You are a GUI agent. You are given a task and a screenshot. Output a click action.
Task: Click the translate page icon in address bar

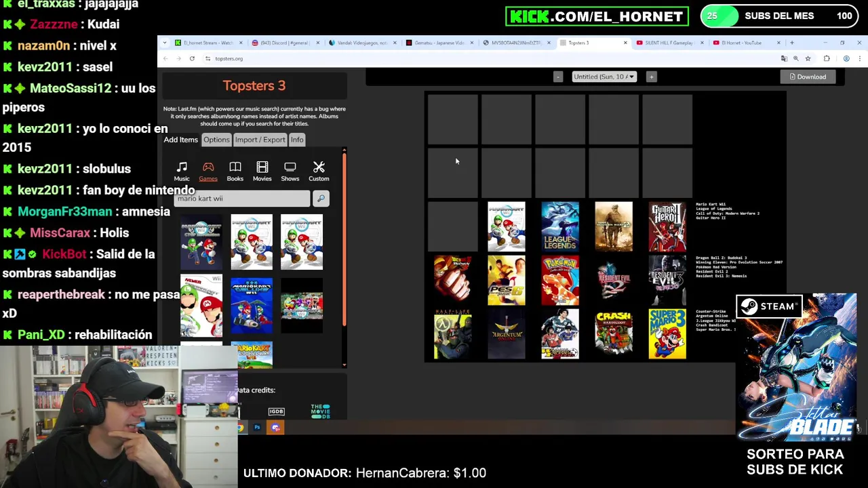784,59
